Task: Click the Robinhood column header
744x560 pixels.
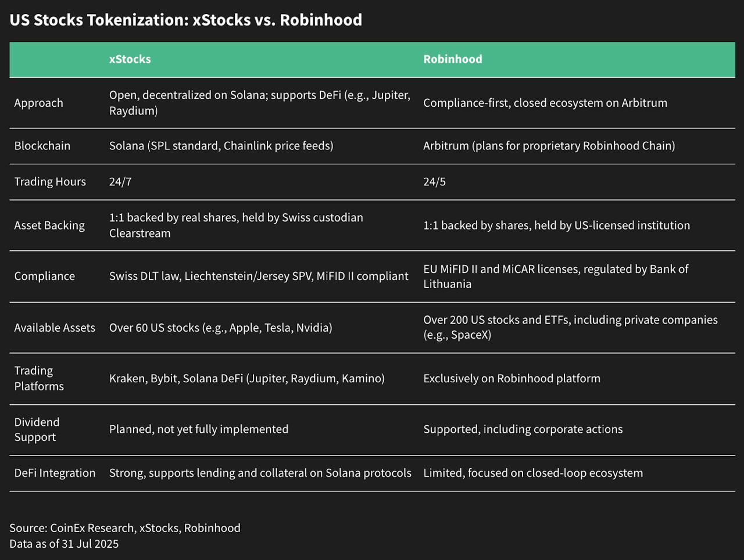Action: click(x=452, y=59)
